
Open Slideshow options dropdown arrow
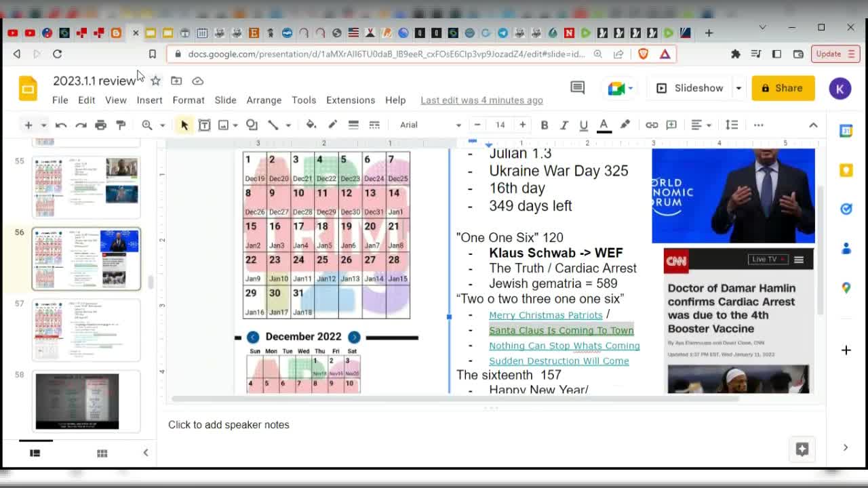[x=738, y=88]
